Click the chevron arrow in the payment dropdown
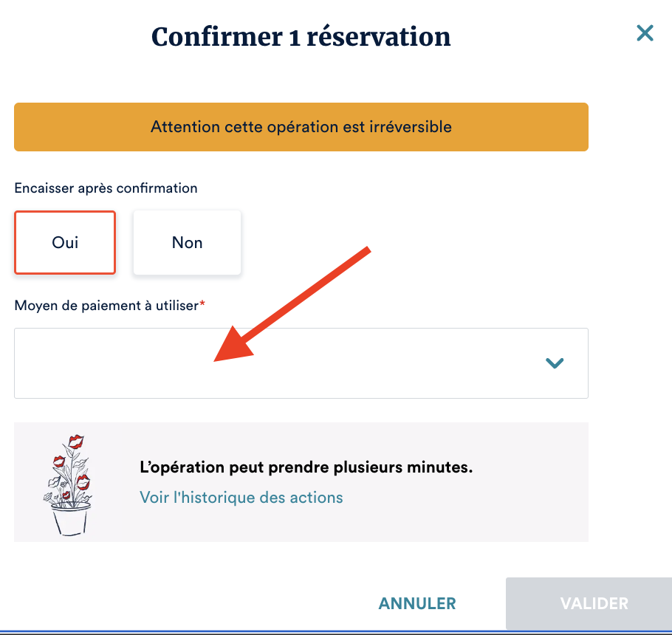This screenshot has width=672, height=635. coord(554,363)
